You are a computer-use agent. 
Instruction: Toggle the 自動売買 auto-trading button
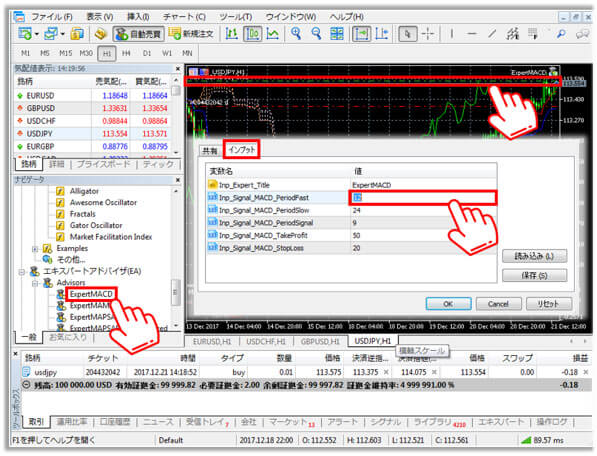[139, 34]
